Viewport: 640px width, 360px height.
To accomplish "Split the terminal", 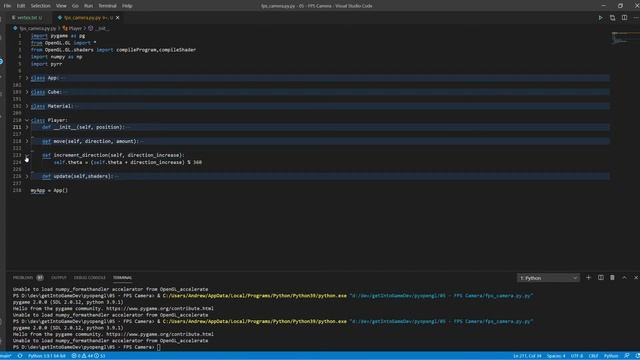I will pyautogui.click(x=600, y=278).
